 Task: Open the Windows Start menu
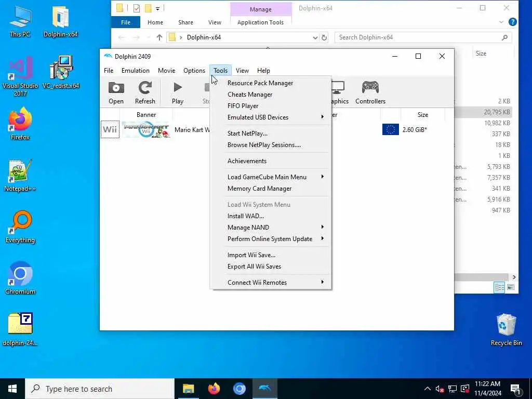click(x=12, y=389)
